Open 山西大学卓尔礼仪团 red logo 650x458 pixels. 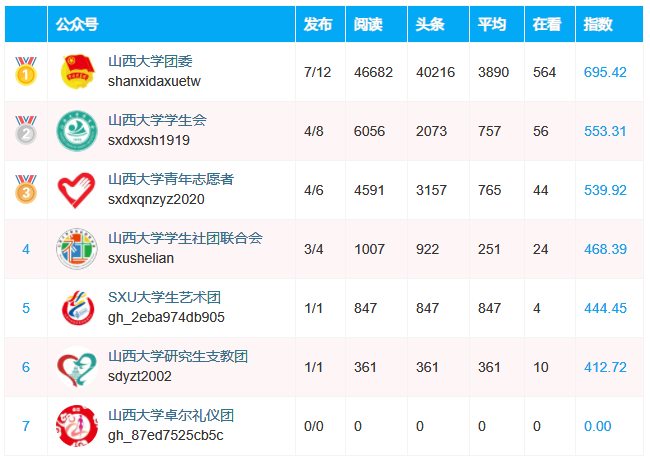point(77,426)
